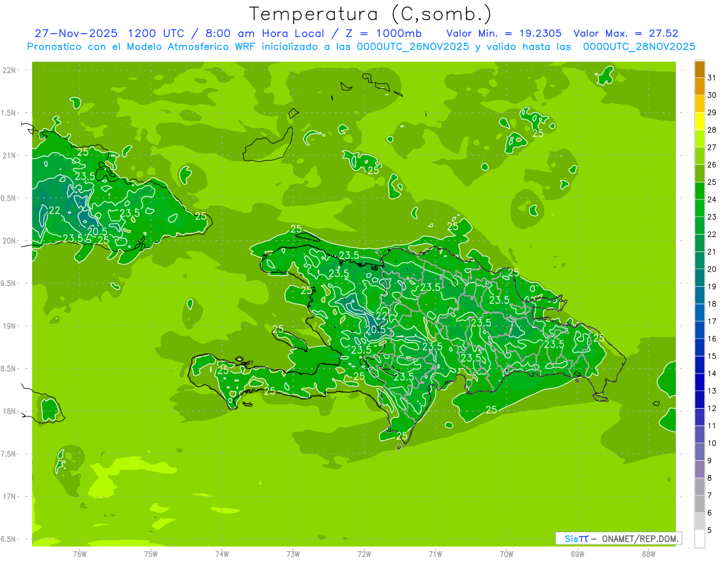Click the 22N latitude axis label
Image resolution: width=728 pixels, height=562 pixels.
[x=9, y=70]
